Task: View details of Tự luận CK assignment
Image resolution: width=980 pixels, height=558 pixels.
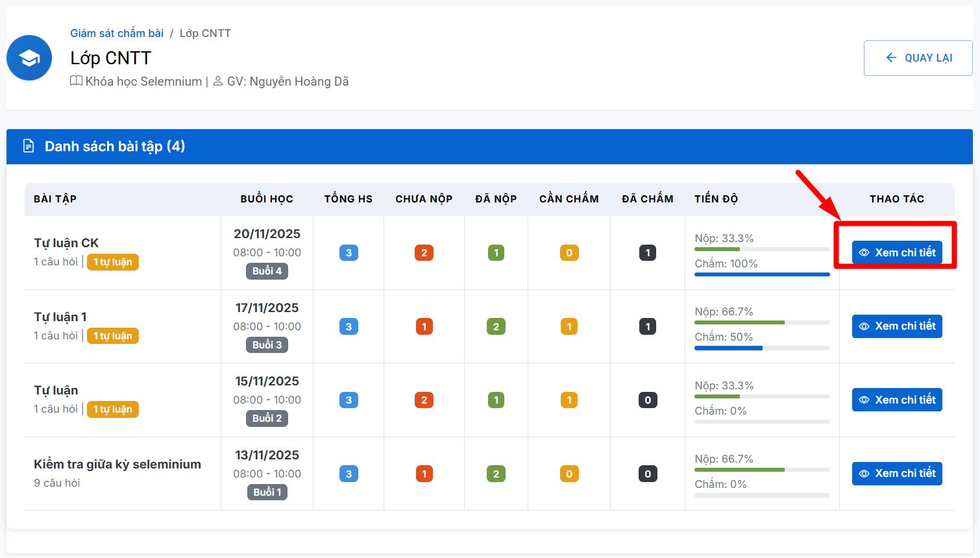Action: pos(897,252)
